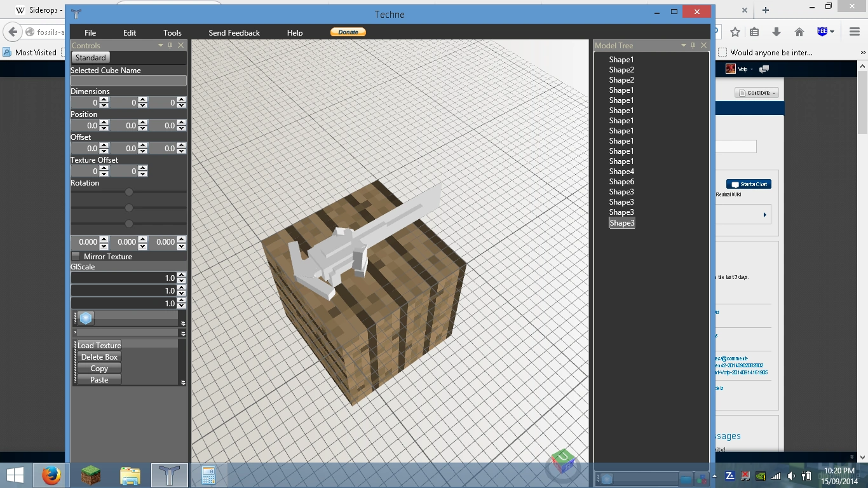The width and height of the screenshot is (868, 488).
Task: Click the blue cube icon in Controls panel
Action: (x=86, y=318)
